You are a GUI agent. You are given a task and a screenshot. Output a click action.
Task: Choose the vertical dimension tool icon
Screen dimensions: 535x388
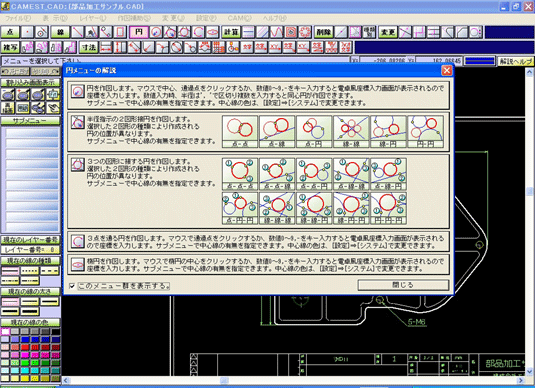point(120,47)
